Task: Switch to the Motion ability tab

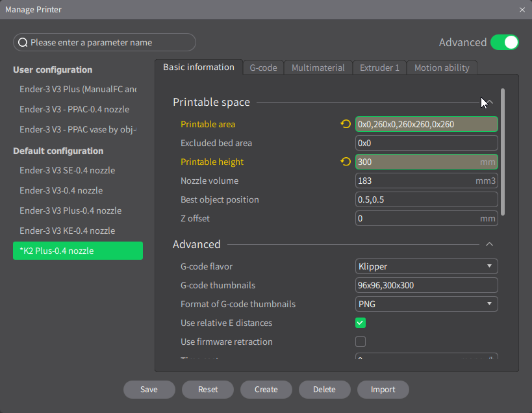Action: [x=442, y=68]
